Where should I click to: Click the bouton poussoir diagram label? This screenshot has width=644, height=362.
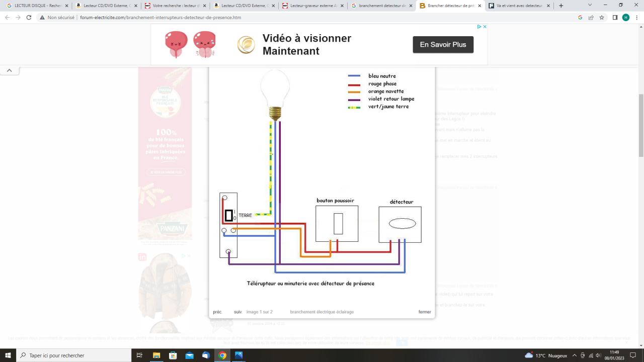pos(335,201)
